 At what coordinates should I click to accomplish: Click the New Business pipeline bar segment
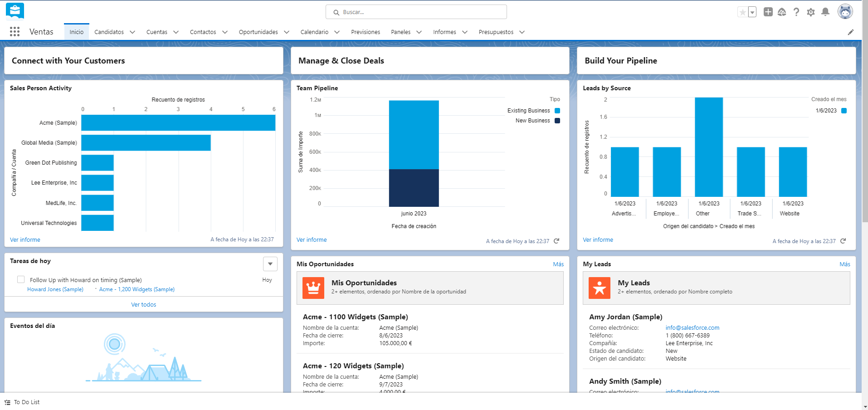414,188
